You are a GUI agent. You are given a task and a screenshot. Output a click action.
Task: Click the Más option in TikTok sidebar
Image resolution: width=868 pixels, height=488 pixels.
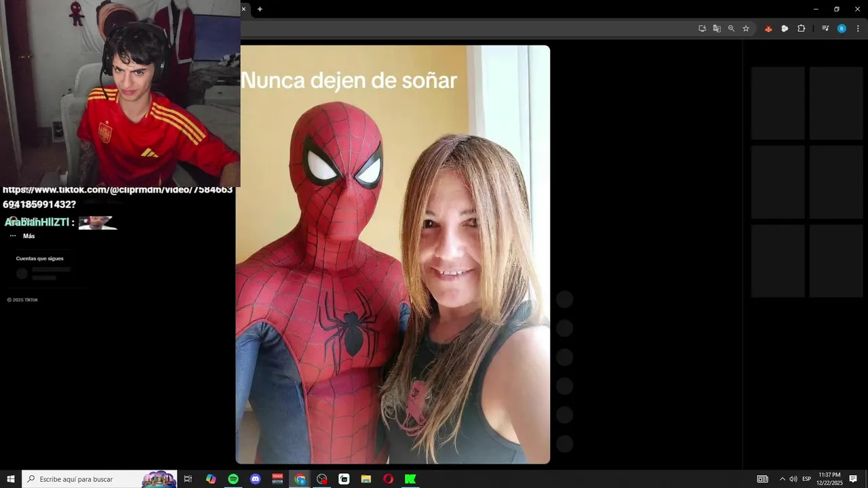click(22, 236)
